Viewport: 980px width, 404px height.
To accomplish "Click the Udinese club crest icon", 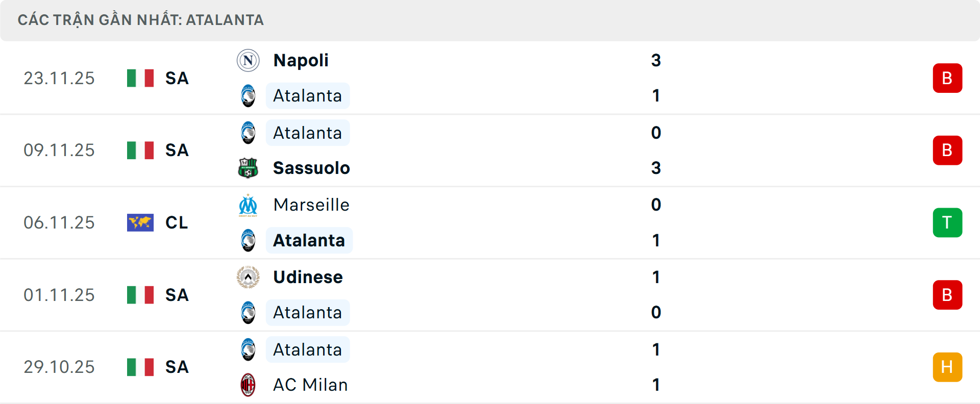I will coord(248,277).
